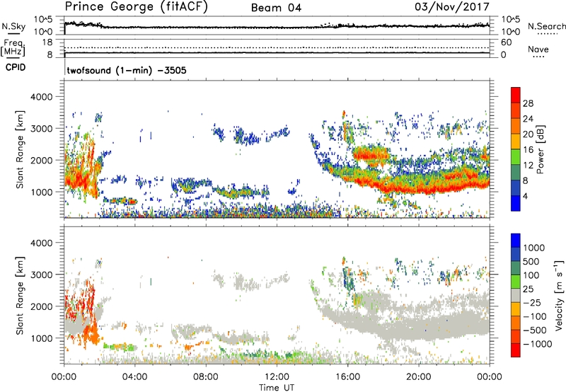Select the 'Freq. [MHz]' axis label

point(13,47)
